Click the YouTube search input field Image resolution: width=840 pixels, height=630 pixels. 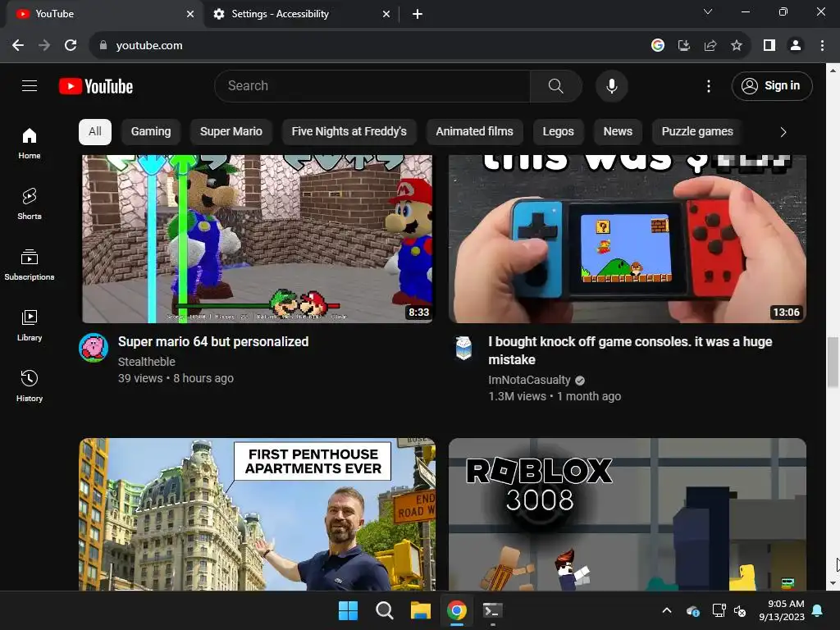coord(372,85)
